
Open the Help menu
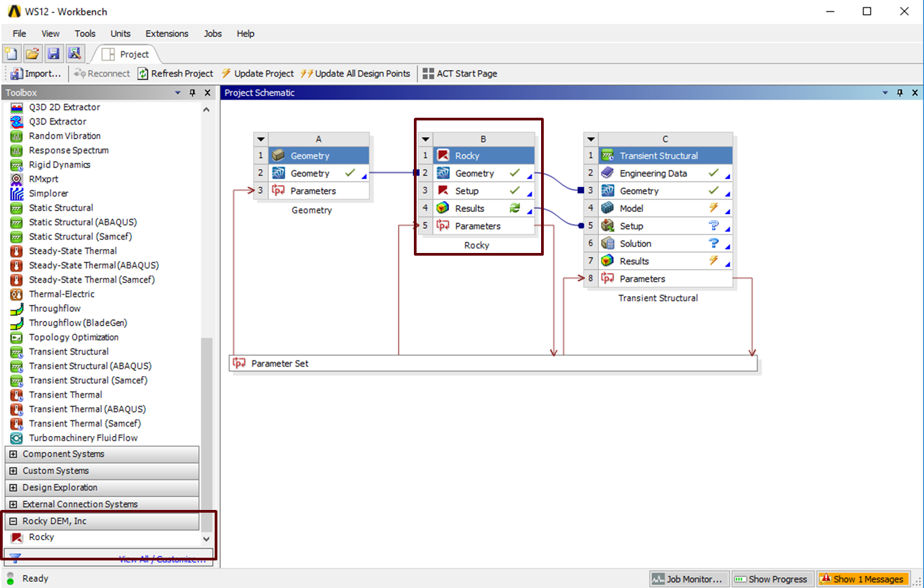click(246, 34)
